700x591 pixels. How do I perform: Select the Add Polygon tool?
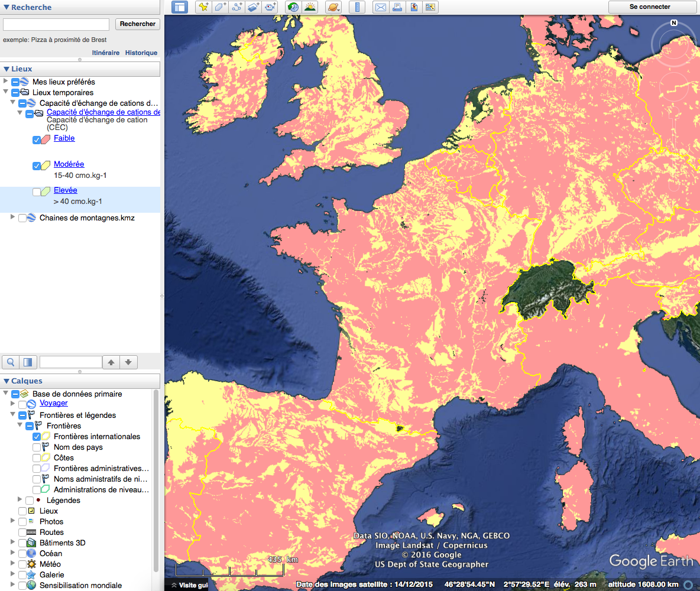(x=221, y=7)
